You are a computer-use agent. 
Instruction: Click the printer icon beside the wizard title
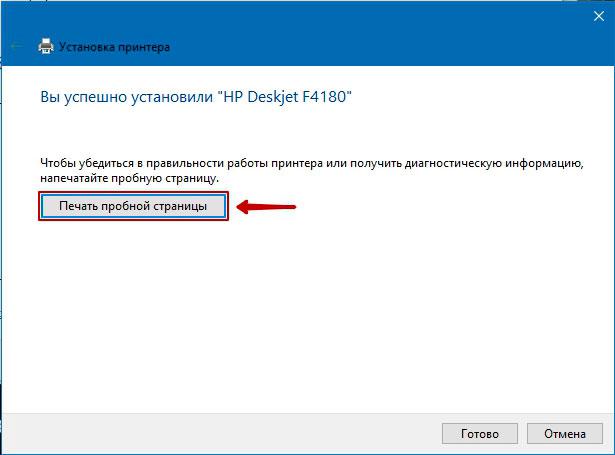(45, 46)
